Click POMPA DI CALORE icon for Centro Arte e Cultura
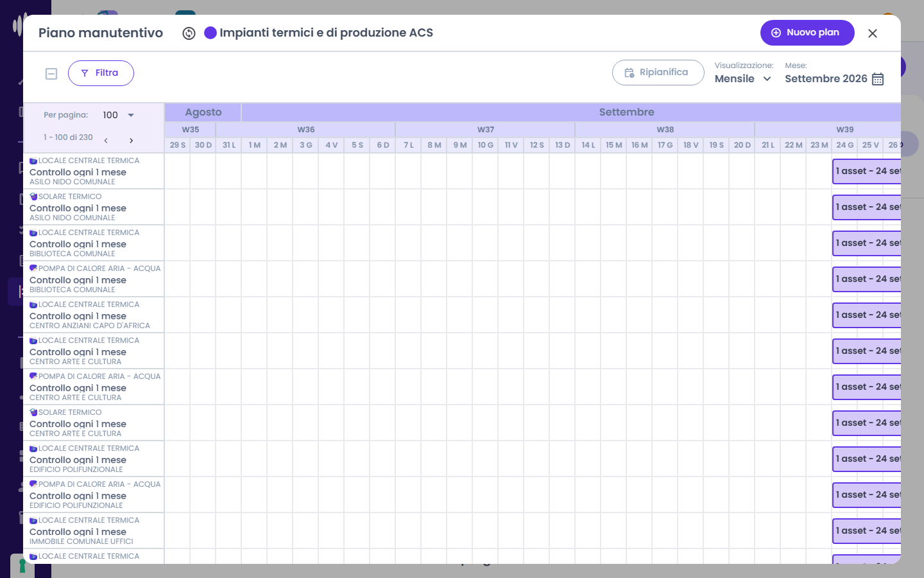The image size is (924, 578). [x=33, y=377]
